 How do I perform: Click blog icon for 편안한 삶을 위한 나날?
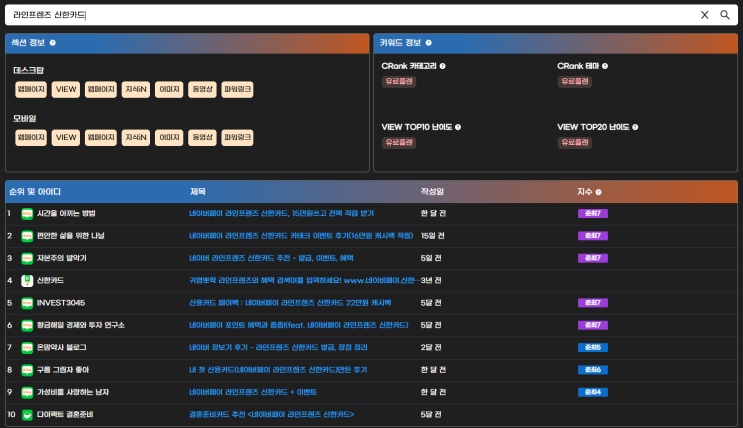[27, 236]
